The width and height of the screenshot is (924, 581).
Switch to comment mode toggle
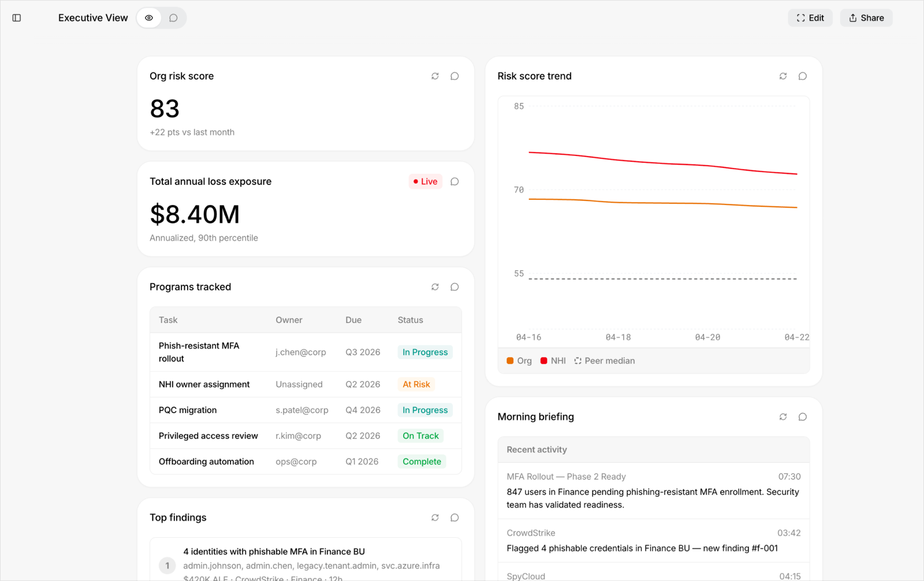pos(173,18)
